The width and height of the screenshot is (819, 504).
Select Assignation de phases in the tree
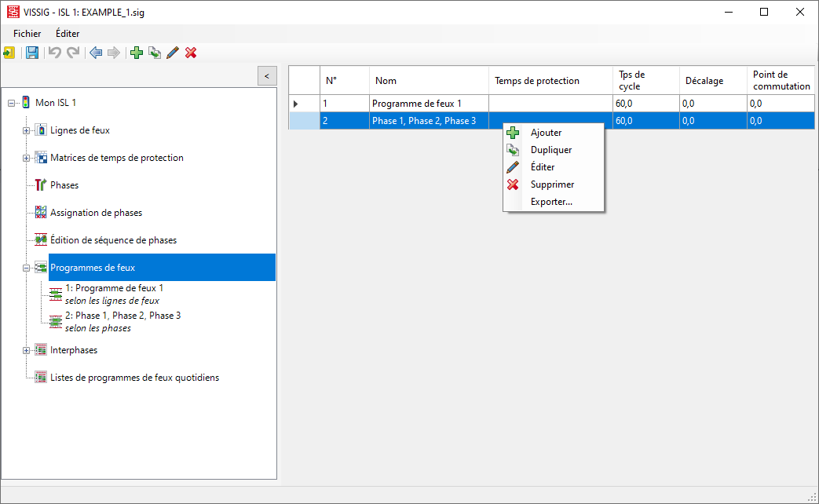click(96, 213)
